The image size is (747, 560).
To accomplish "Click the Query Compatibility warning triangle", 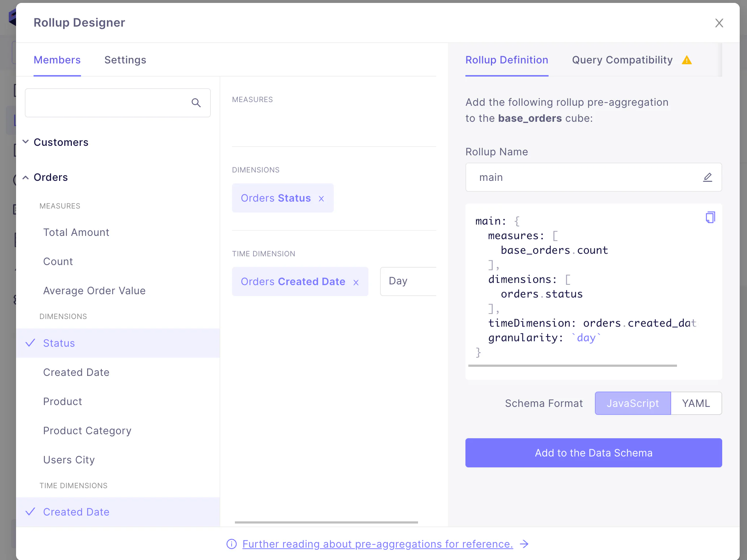I will click(x=686, y=60).
